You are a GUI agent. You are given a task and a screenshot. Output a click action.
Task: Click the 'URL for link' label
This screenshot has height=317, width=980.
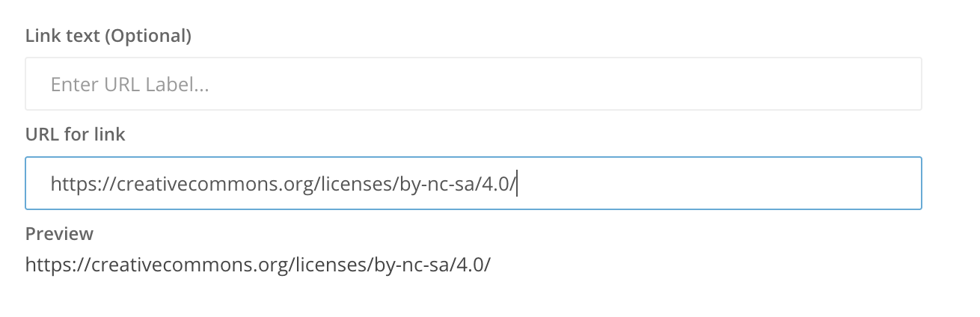pos(75,135)
